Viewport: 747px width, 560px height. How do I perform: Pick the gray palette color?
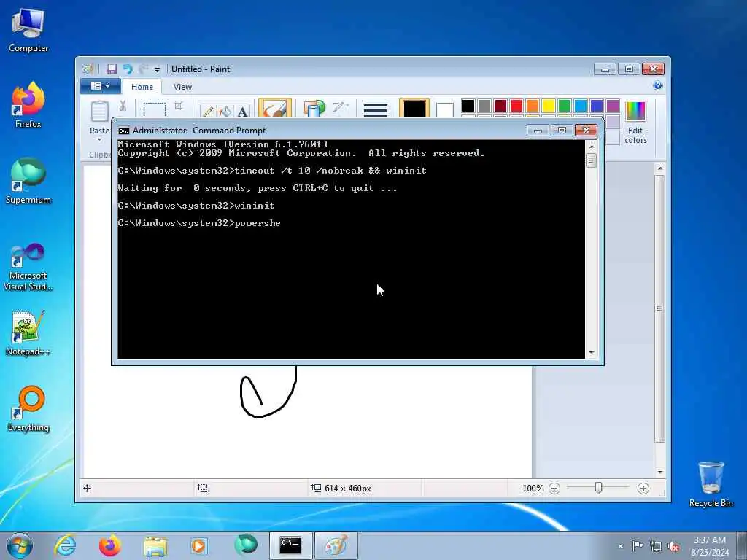tap(484, 106)
